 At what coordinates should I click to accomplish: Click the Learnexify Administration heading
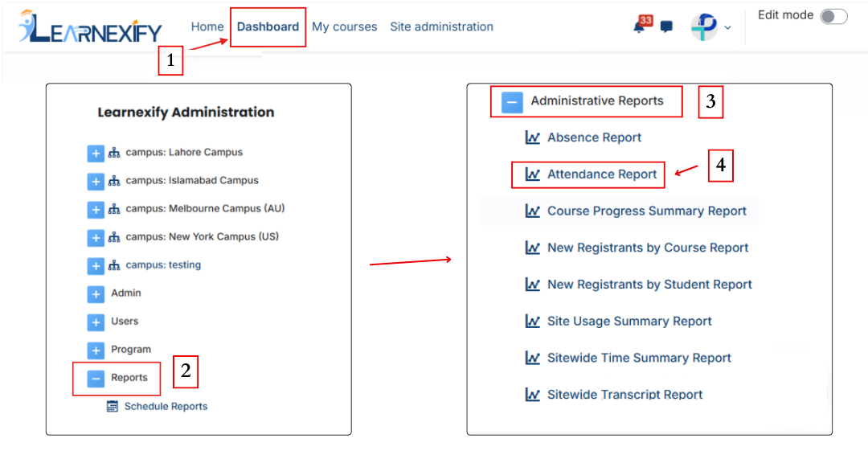186,113
